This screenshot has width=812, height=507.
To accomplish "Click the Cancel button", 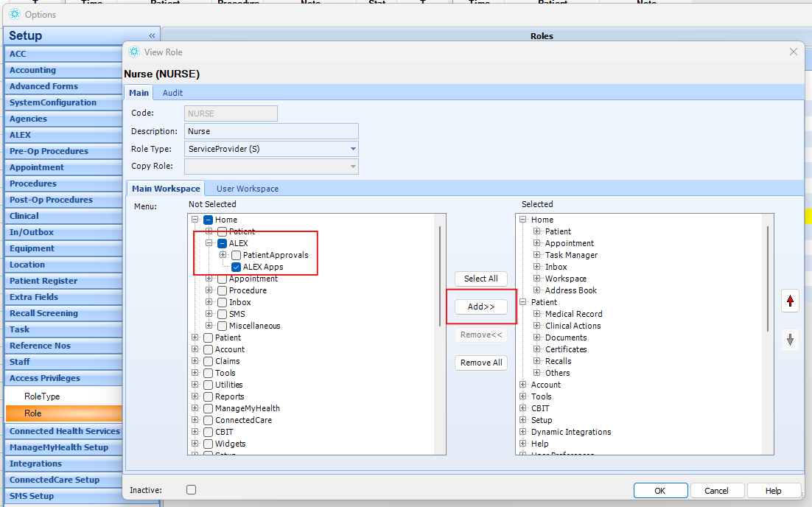I will pos(716,491).
